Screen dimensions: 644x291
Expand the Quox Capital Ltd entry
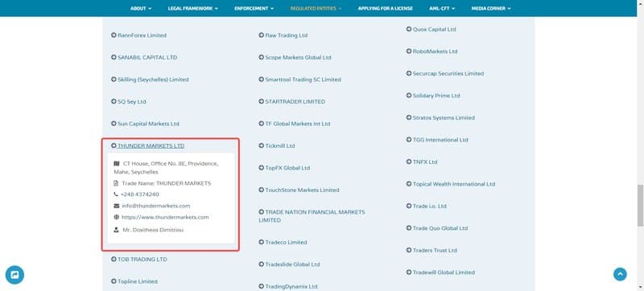[x=431, y=30]
